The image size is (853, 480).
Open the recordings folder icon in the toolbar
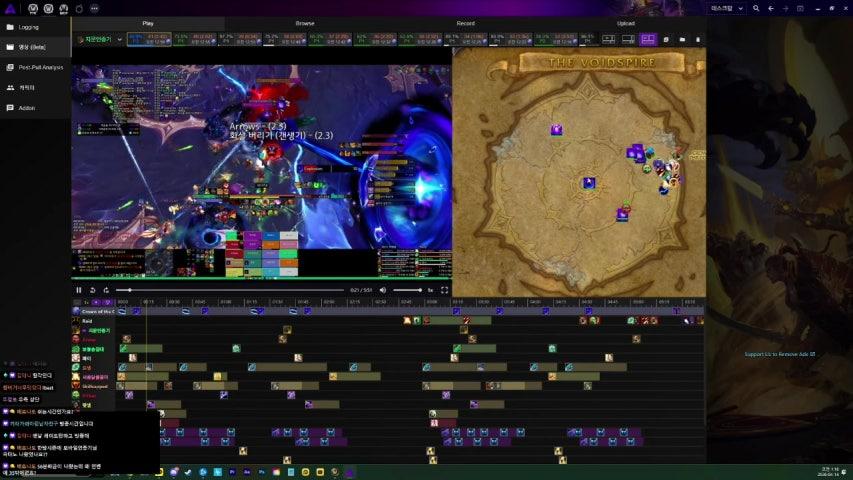point(682,39)
